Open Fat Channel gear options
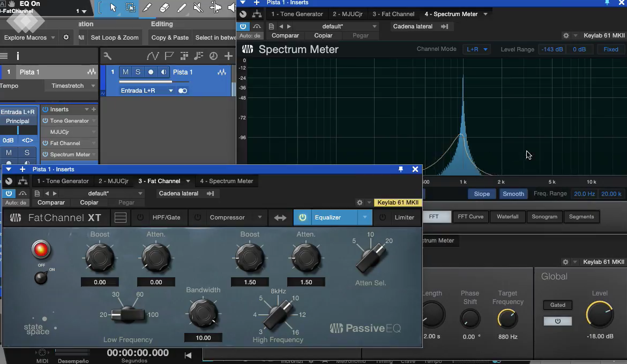627x364 pixels. tap(360, 202)
